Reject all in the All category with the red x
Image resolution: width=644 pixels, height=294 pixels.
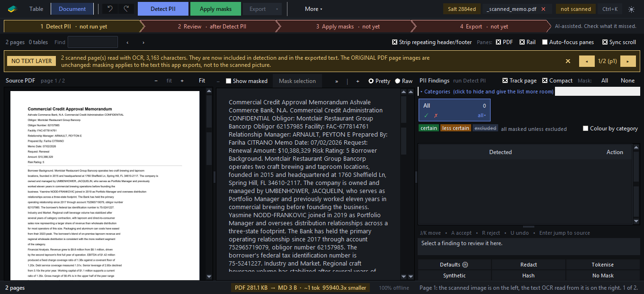coord(436,115)
